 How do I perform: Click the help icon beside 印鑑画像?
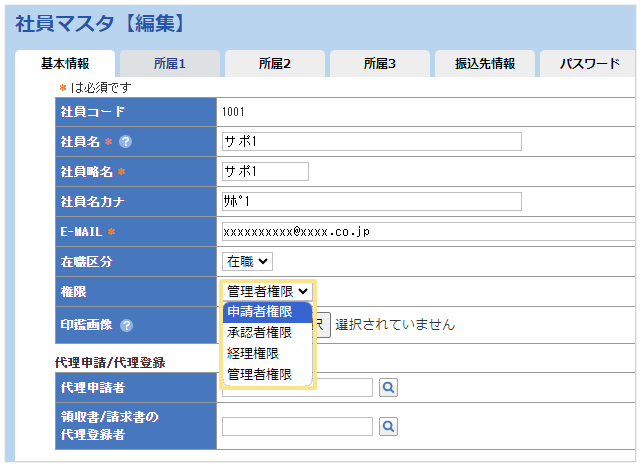pos(127,324)
